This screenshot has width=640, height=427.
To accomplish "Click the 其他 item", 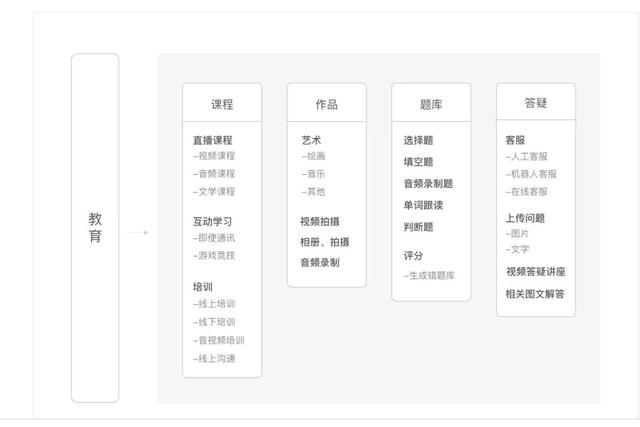I will click(x=313, y=192).
